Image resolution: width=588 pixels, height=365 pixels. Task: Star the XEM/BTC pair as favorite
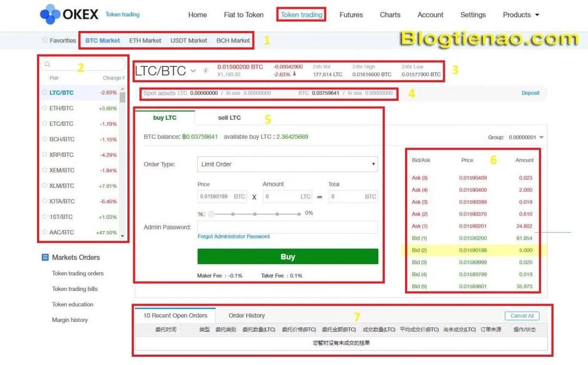[45, 170]
